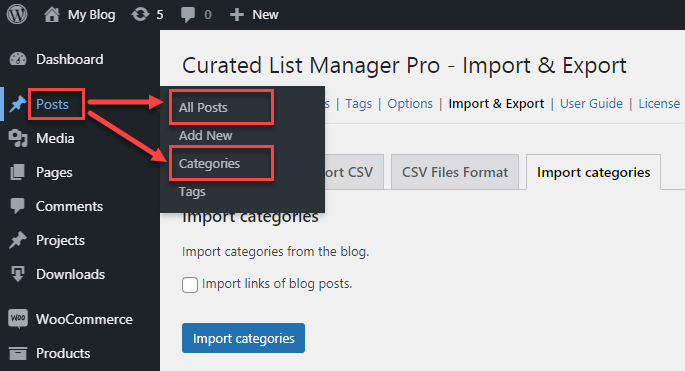Open the My Blog home icon

click(52, 14)
